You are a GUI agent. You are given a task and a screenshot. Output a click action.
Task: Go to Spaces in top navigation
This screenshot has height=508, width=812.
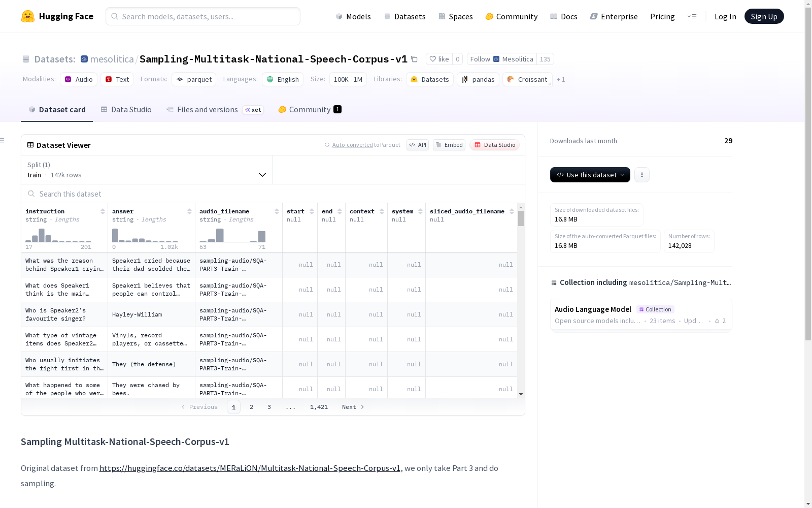pos(456,16)
